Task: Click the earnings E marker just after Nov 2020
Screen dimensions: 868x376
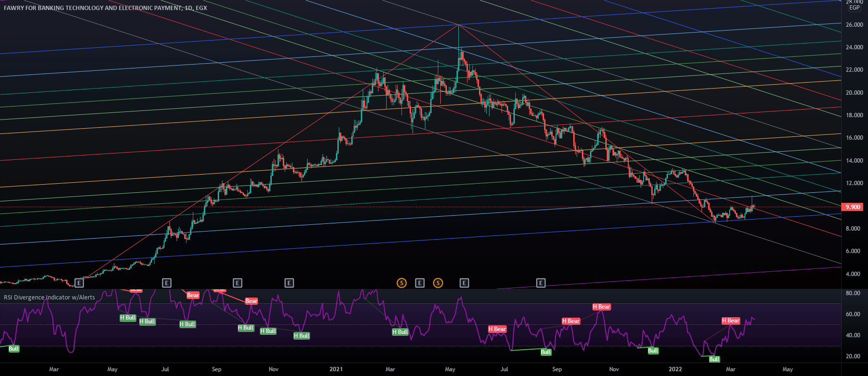Action: coord(289,283)
